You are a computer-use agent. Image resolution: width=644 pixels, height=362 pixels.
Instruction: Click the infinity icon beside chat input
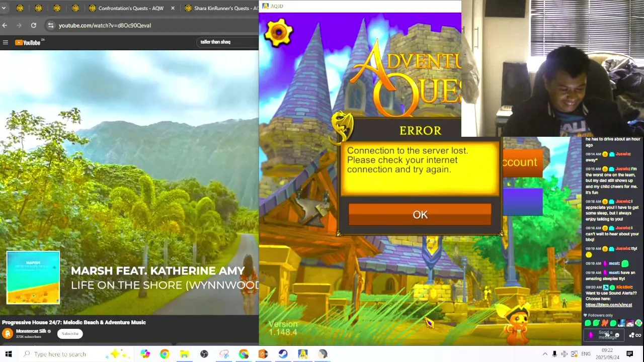[638, 335]
